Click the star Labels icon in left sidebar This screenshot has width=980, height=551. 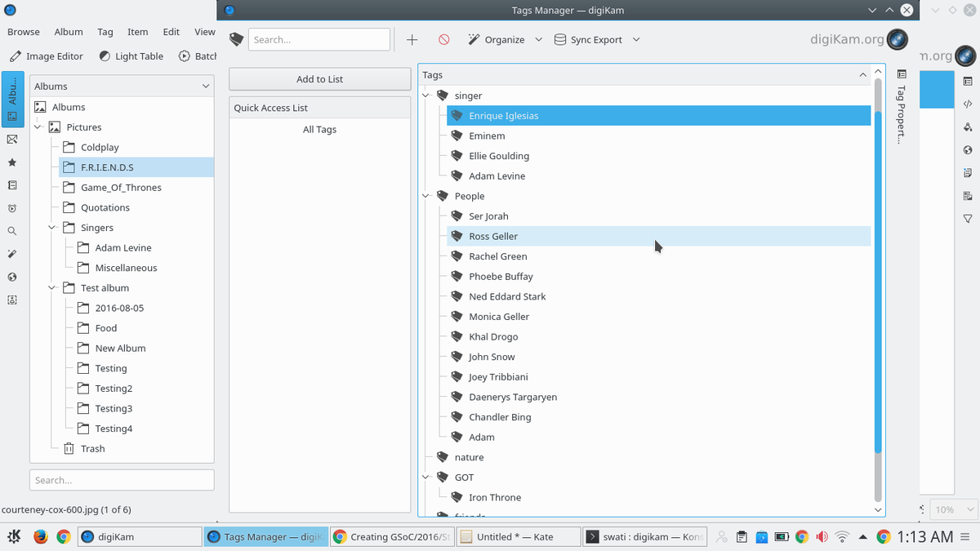[x=12, y=162]
